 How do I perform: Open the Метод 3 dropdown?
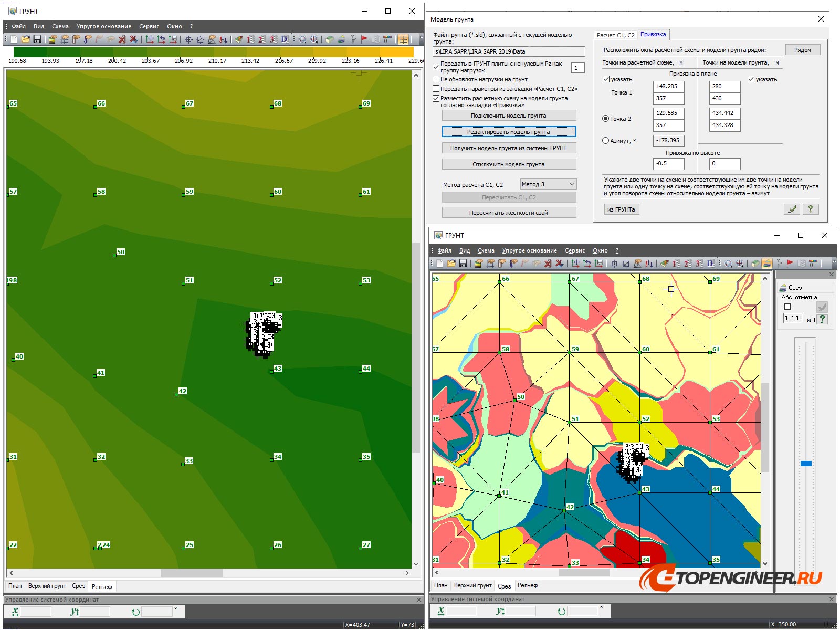point(548,184)
